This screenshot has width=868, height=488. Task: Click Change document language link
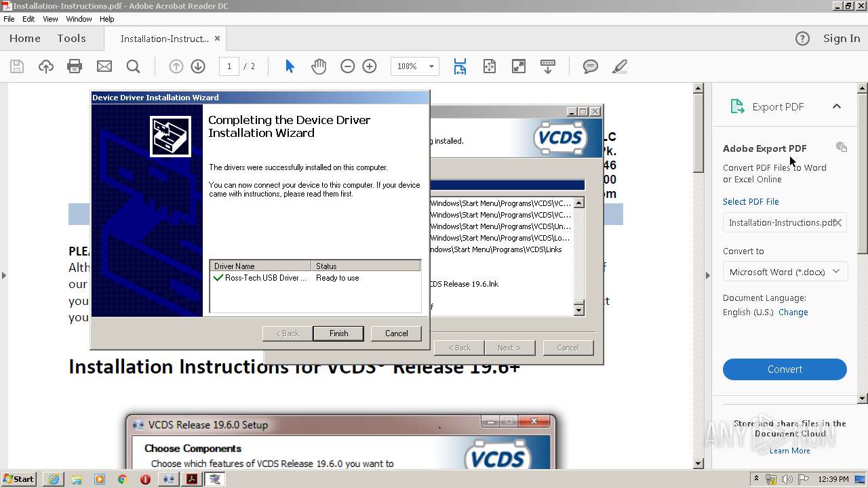(793, 312)
